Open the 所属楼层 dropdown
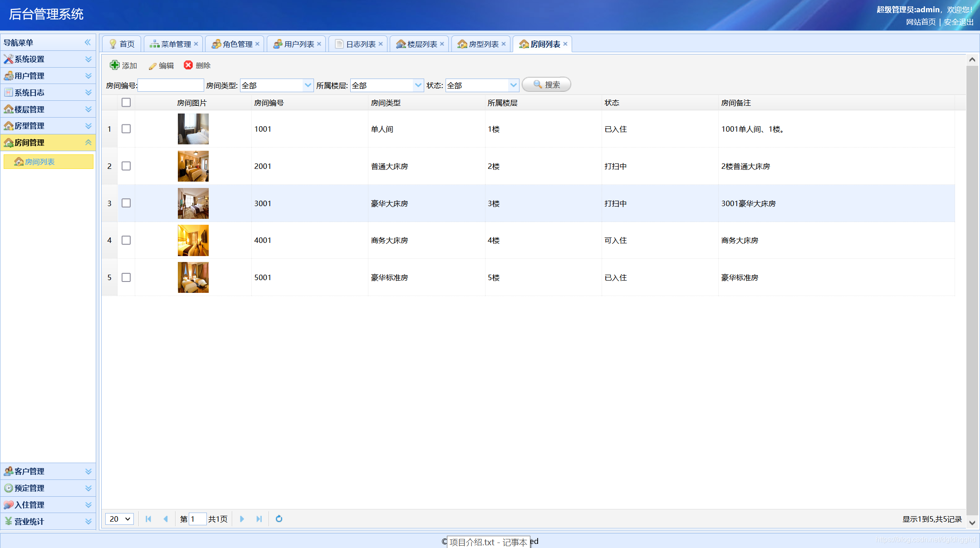 pos(418,85)
